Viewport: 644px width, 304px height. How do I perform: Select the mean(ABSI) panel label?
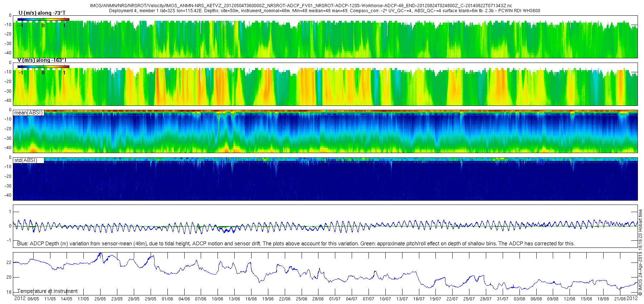[x=29, y=113]
